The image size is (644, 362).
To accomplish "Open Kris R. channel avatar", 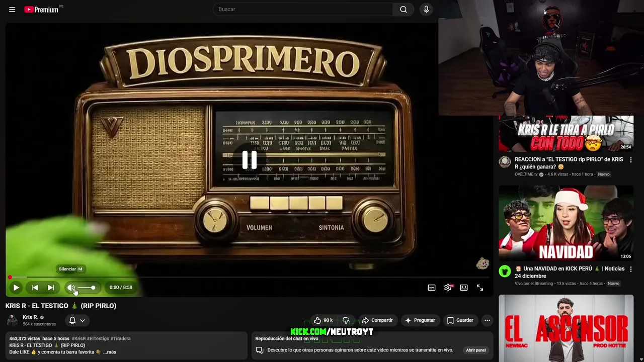I will [12, 320].
